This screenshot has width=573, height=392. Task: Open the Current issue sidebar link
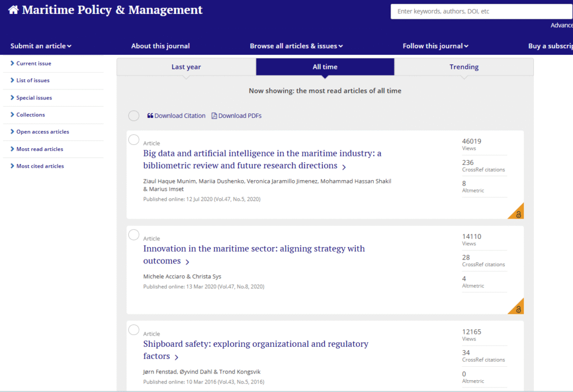34,63
